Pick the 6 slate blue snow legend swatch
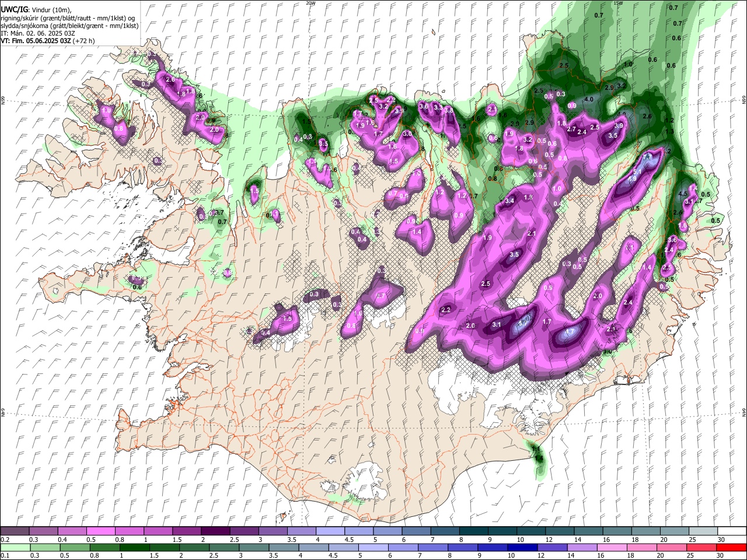The width and height of the screenshot is (747, 560). point(416,531)
